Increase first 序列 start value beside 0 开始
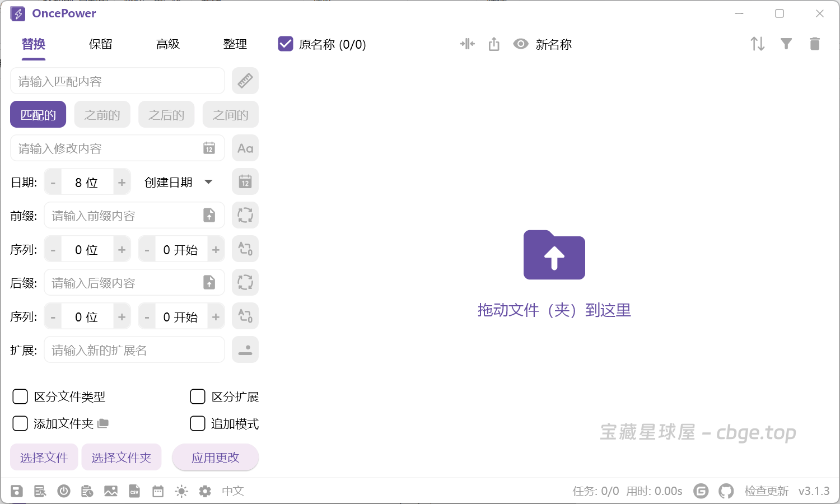This screenshot has height=504, width=840. pos(216,250)
